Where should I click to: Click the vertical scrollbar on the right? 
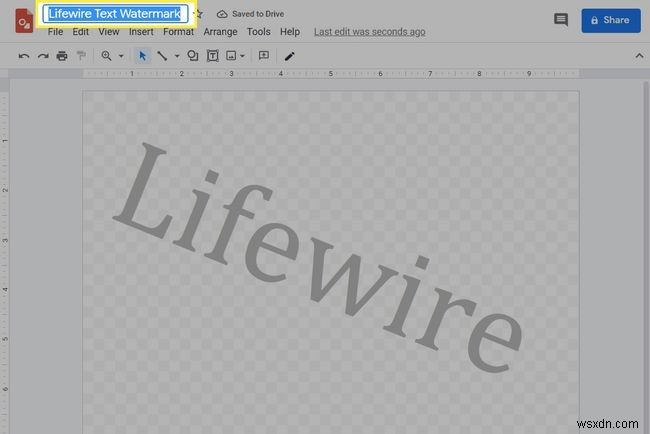pos(646,257)
